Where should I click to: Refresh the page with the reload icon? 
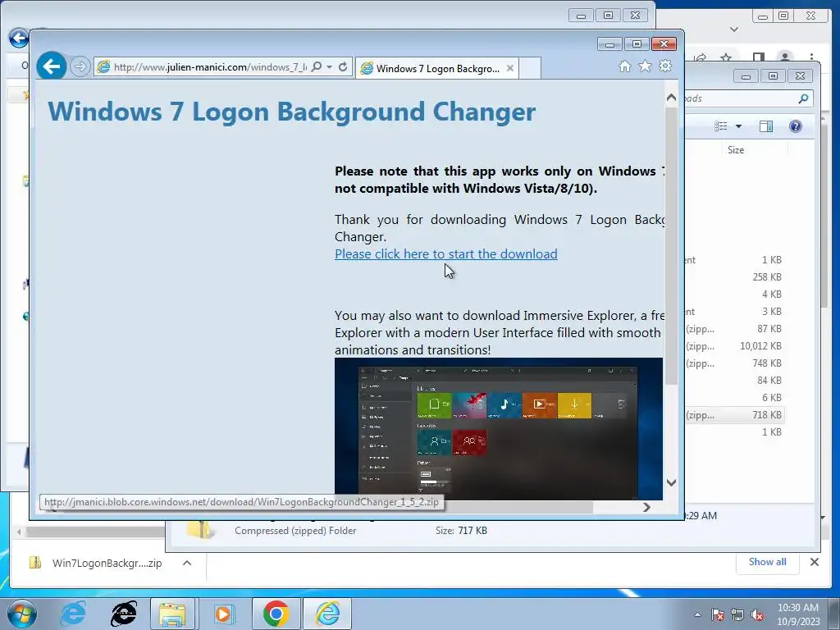click(x=343, y=67)
